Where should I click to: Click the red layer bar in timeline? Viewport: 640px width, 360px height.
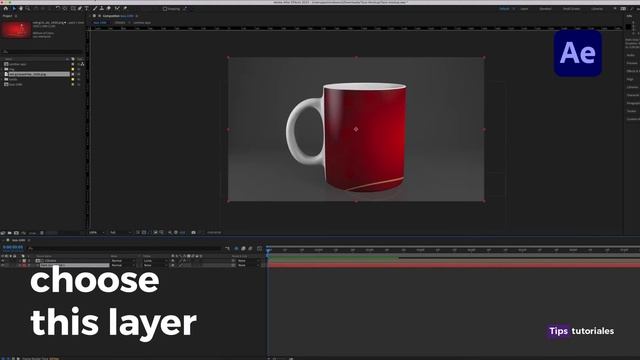[453, 265]
